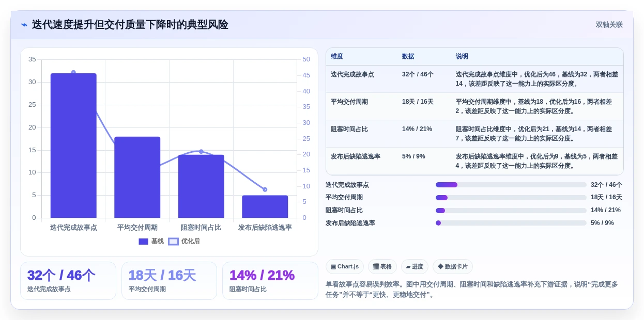
Task: Click the 平均交付周期 baseline bar in chart
Action: pyautogui.click(x=137, y=177)
